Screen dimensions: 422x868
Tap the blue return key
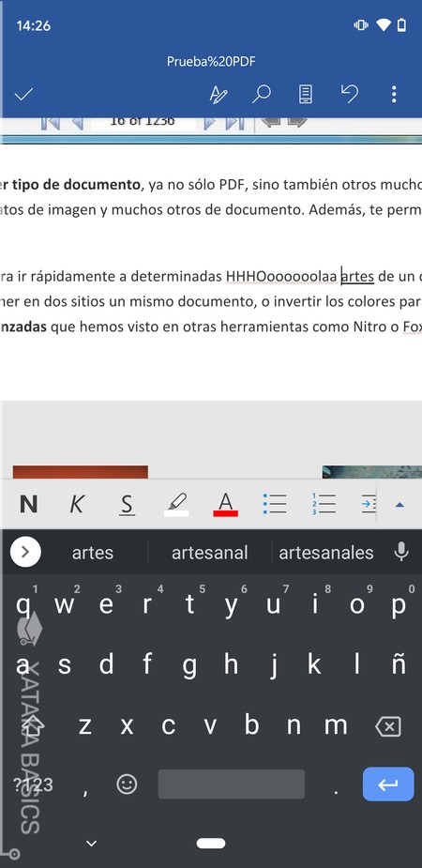pyautogui.click(x=388, y=784)
